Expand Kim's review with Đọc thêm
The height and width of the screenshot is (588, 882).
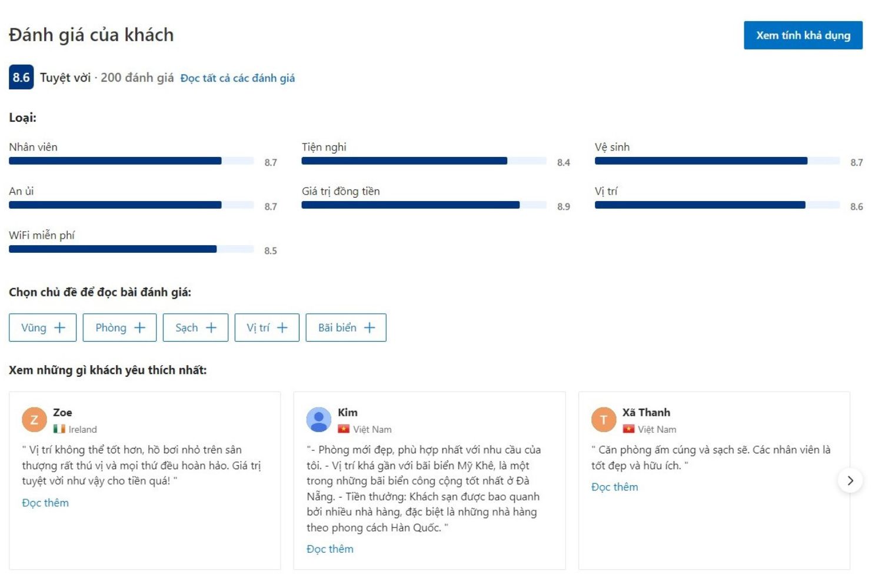coord(329,549)
